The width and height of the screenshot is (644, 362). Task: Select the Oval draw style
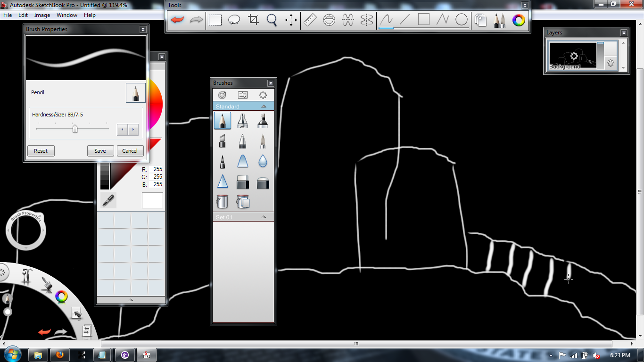[462, 20]
